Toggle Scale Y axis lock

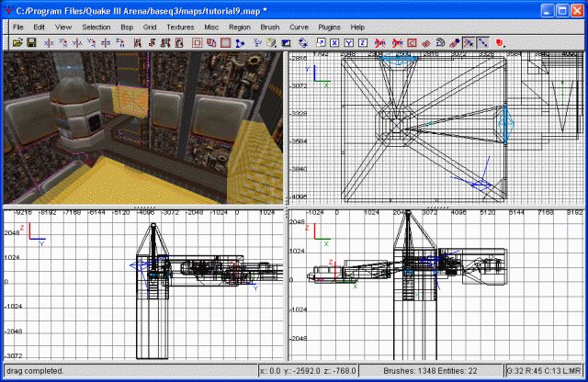tap(349, 43)
